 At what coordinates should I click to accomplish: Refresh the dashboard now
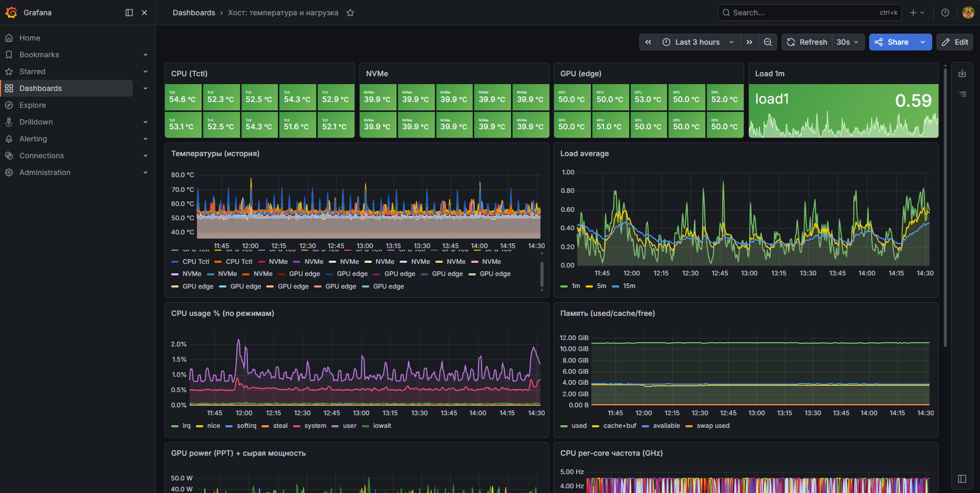(807, 42)
